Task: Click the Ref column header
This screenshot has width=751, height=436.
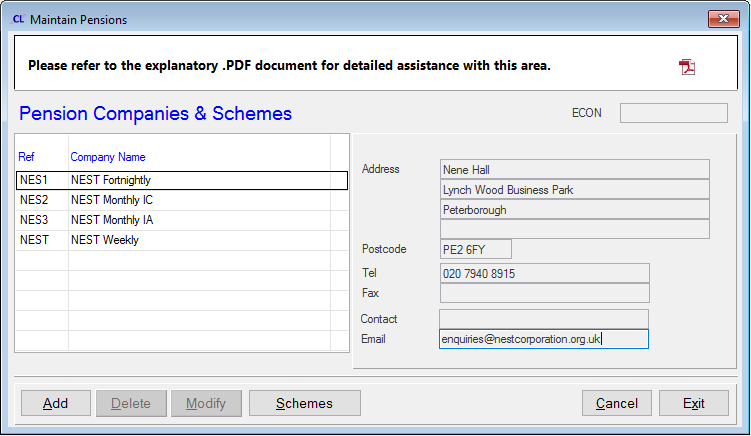Action: tap(26, 157)
